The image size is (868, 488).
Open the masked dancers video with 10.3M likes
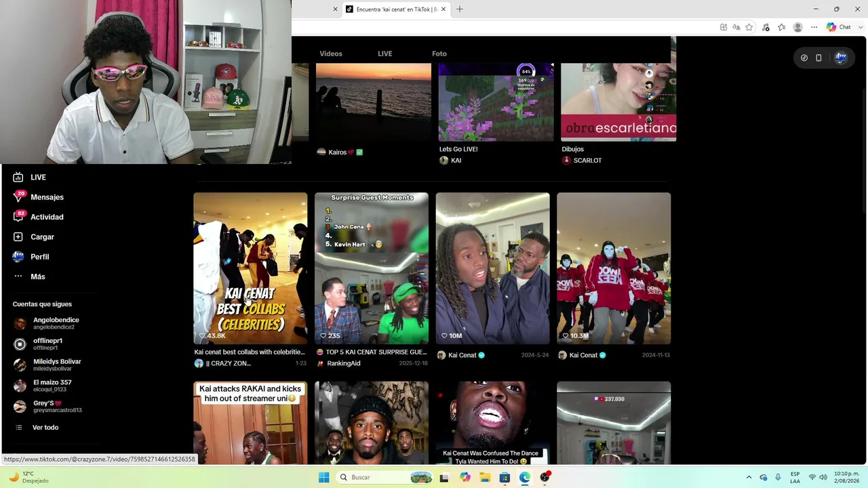tap(614, 268)
